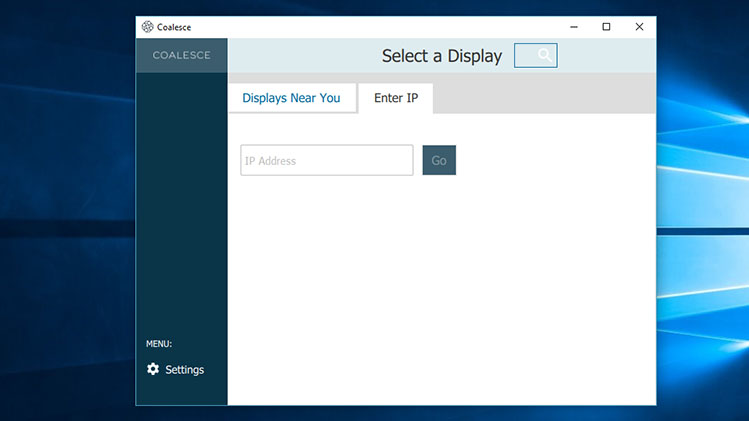Switch to Displays Near You tab

tap(292, 98)
